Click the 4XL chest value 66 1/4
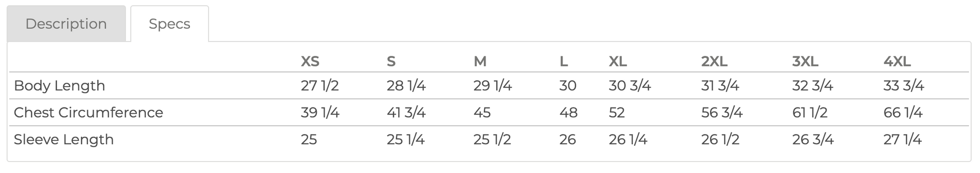 (903, 112)
